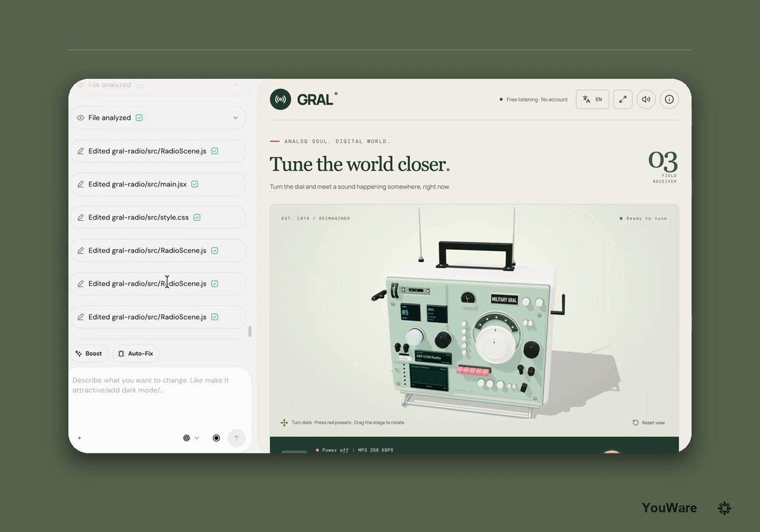Click the 03 FIELD RECEIVER number

click(663, 161)
